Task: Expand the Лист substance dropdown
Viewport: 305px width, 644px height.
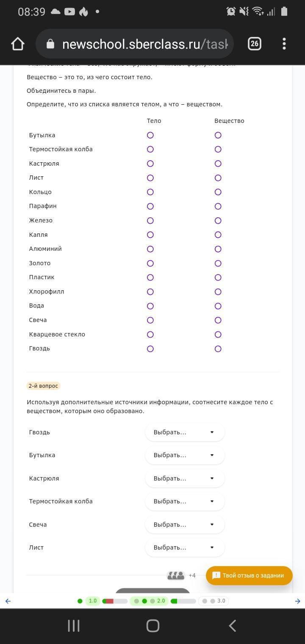Action: click(x=184, y=547)
